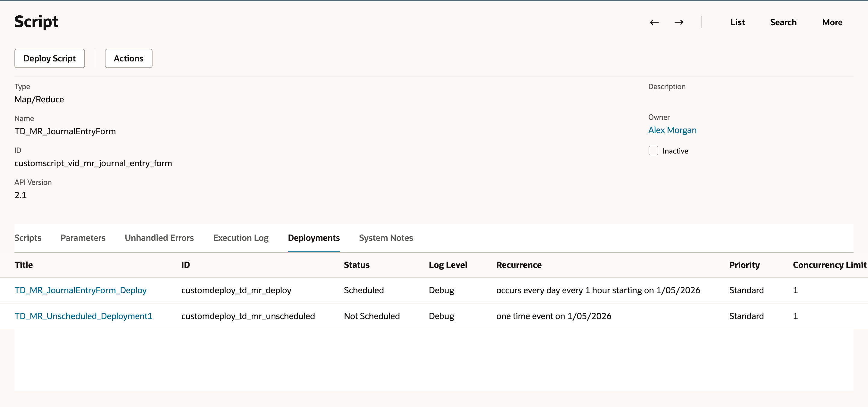868x407 pixels.
Task: Open the Unhandled Errors tab
Action: click(159, 238)
